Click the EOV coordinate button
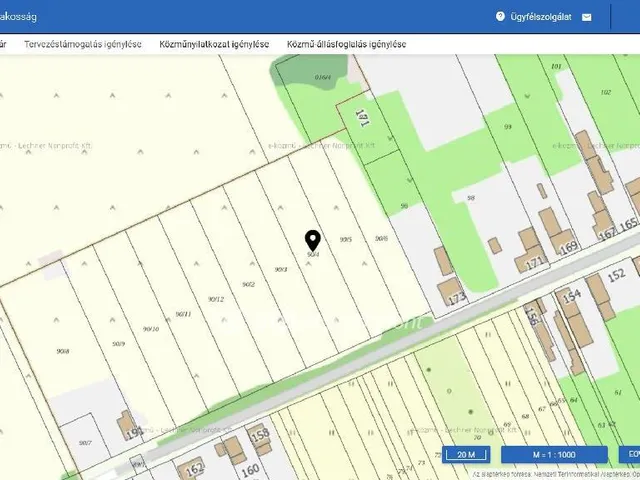 [x=631, y=455]
